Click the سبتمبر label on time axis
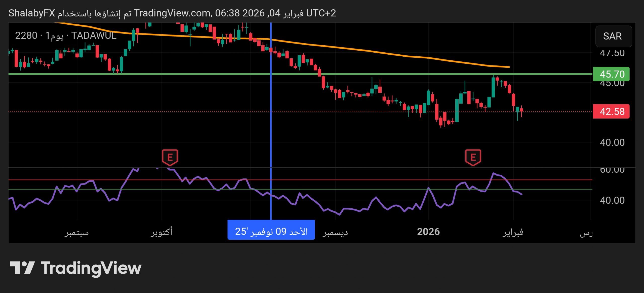 coord(77,232)
